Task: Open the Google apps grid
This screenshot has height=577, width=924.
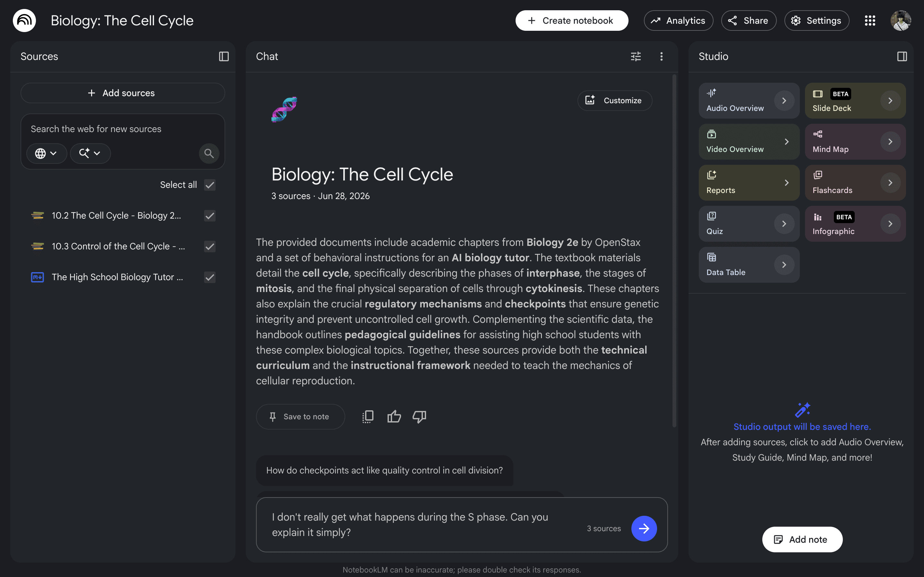Action: pos(870,21)
